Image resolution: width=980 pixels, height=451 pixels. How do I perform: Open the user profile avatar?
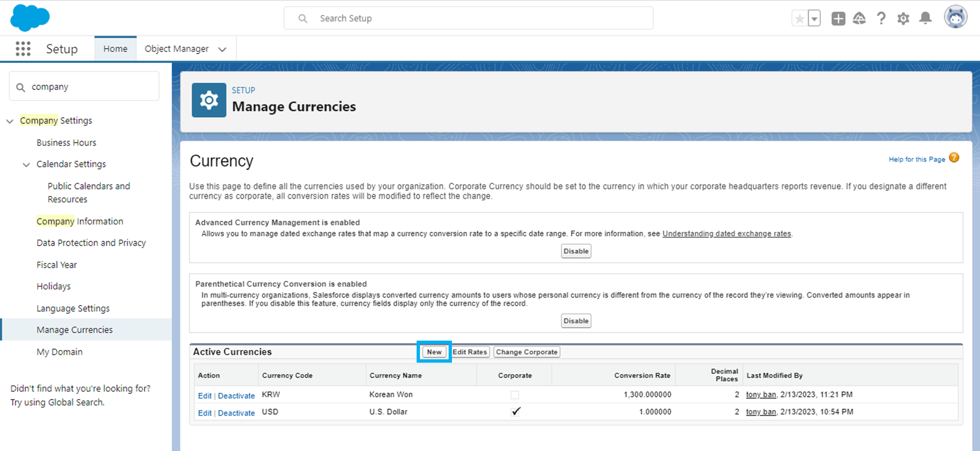tap(956, 17)
